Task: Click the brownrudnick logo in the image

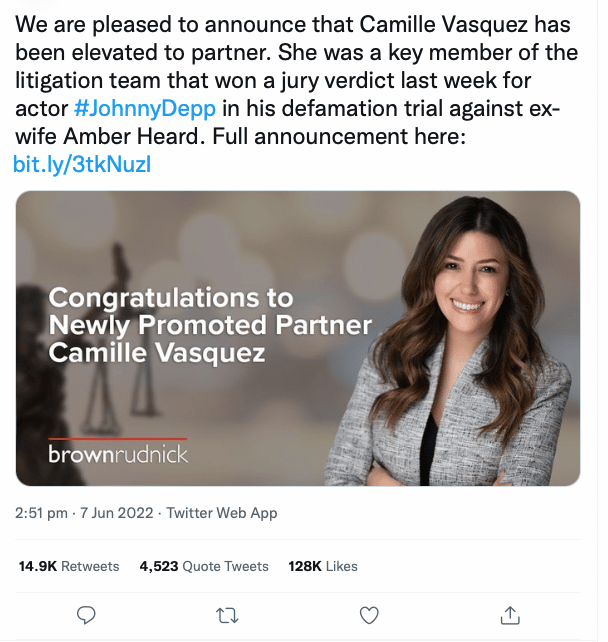Action: pos(118,454)
